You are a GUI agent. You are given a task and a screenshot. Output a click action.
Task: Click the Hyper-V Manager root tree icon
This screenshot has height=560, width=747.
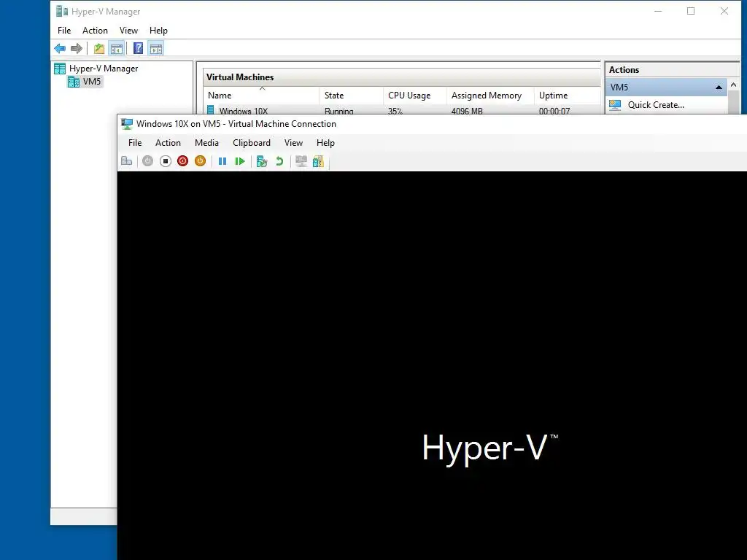coord(60,69)
